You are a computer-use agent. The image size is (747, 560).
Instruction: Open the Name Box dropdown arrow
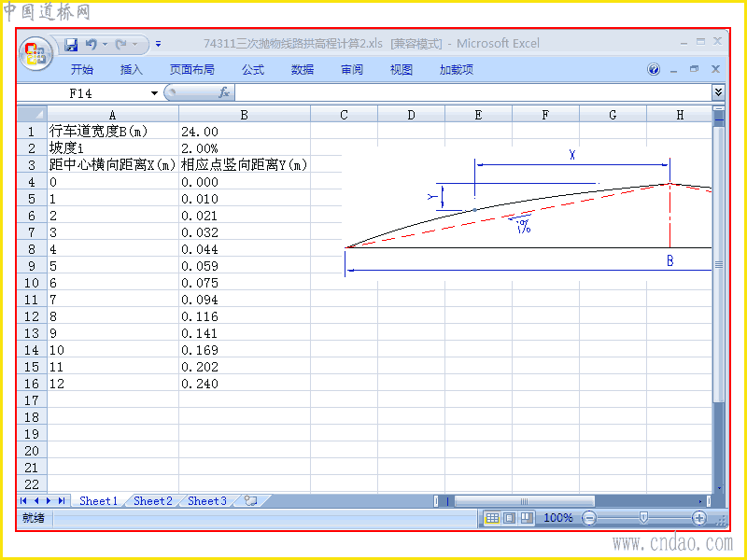(x=154, y=92)
